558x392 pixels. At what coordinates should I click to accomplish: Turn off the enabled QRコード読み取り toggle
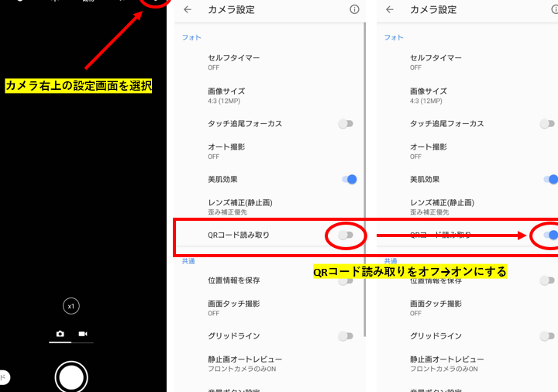tap(549, 235)
